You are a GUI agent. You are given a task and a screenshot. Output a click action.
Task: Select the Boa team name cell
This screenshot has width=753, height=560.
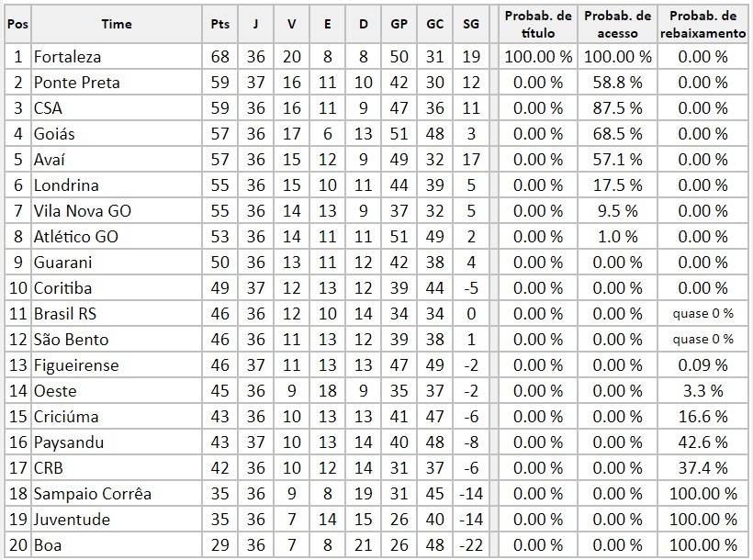coord(117,545)
